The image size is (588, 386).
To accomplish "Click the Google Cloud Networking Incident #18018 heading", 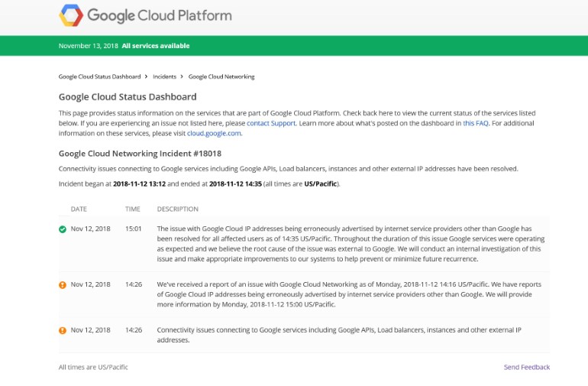I will 140,153.
